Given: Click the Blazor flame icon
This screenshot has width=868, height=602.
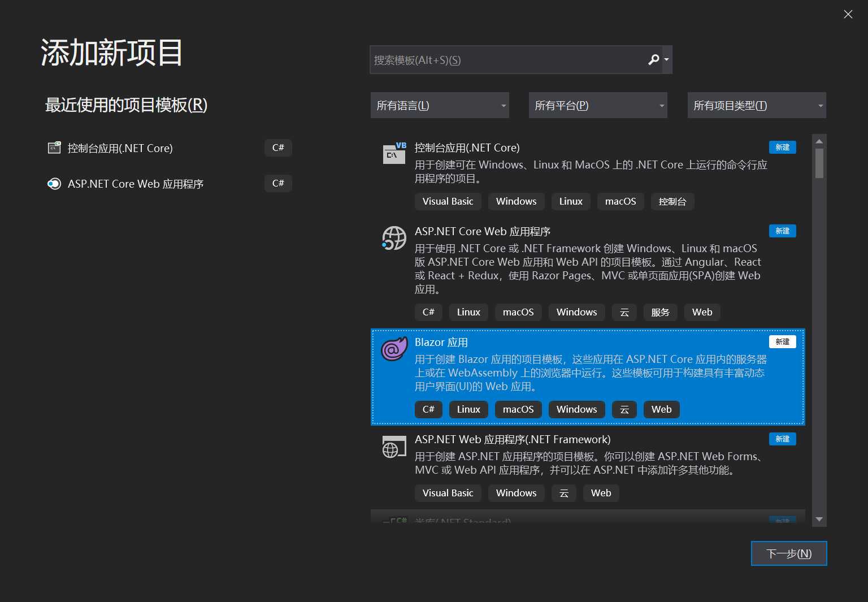Looking at the screenshot, I should [394, 349].
